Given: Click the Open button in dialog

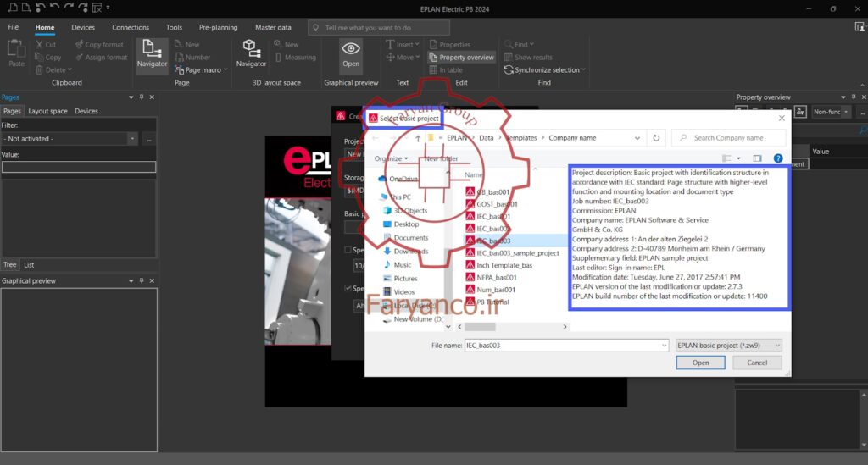Looking at the screenshot, I should tap(700, 363).
